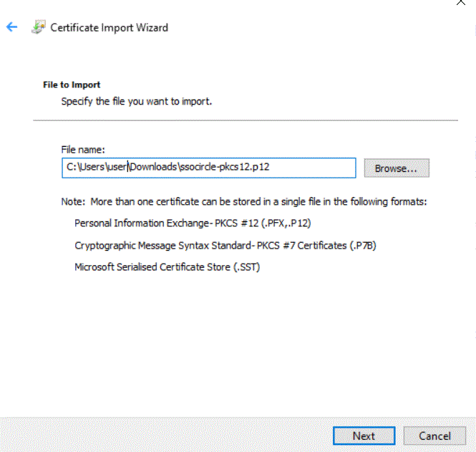Screen dimensions: 476x452
Task: Close the wizard with the X
Action: (460, 2)
